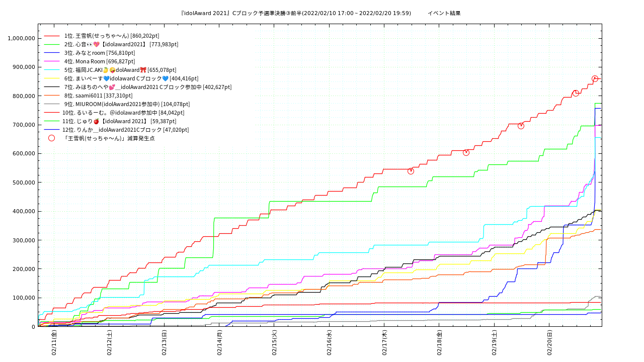Click the 02/20(日) x-axis date label

coord(549,342)
